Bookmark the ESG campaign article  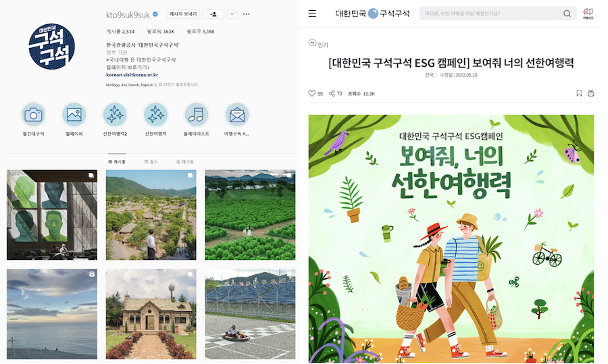tap(580, 93)
